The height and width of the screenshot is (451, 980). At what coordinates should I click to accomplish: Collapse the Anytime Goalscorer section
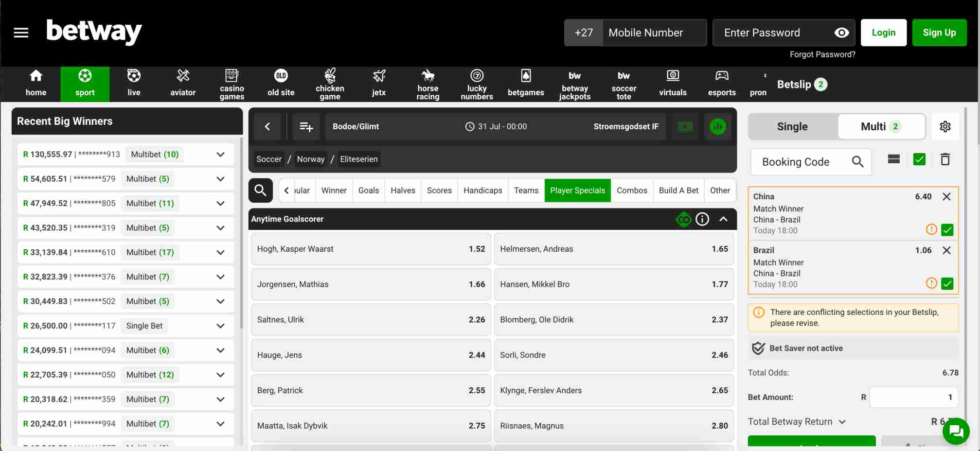click(x=723, y=219)
